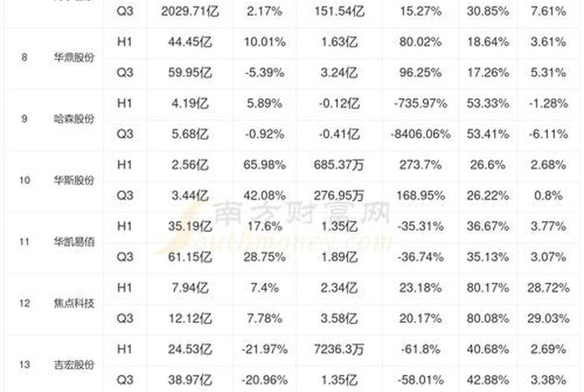Open the 华斯股份 stock entry
Image resolution: width=584 pixels, height=392 pixels.
[x=78, y=180]
